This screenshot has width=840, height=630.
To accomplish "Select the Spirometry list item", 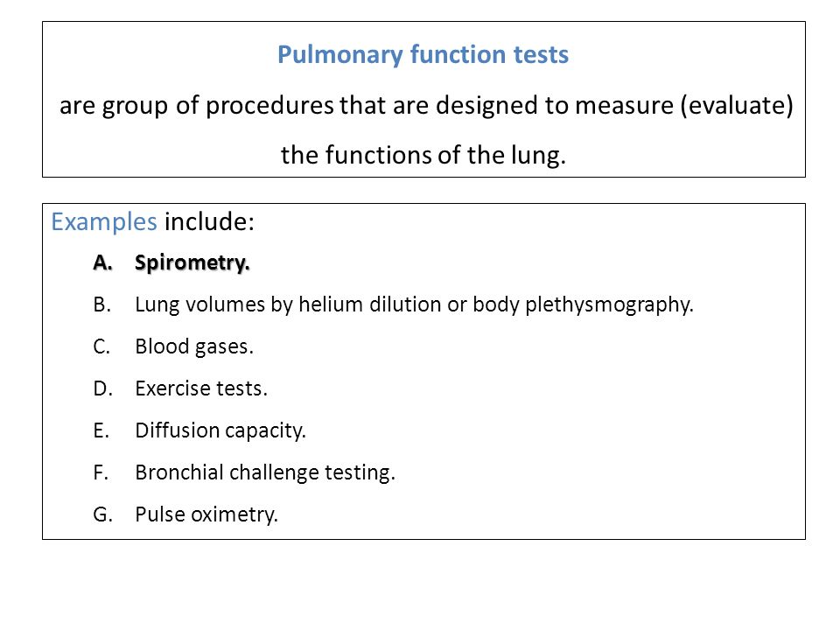I will pos(192,263).
